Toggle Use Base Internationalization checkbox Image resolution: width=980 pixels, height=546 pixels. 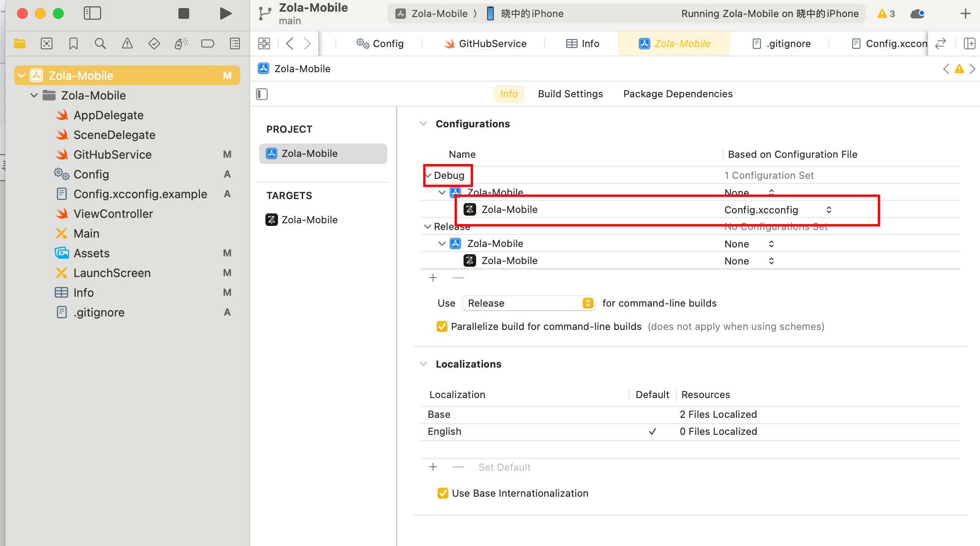[443, 493]
